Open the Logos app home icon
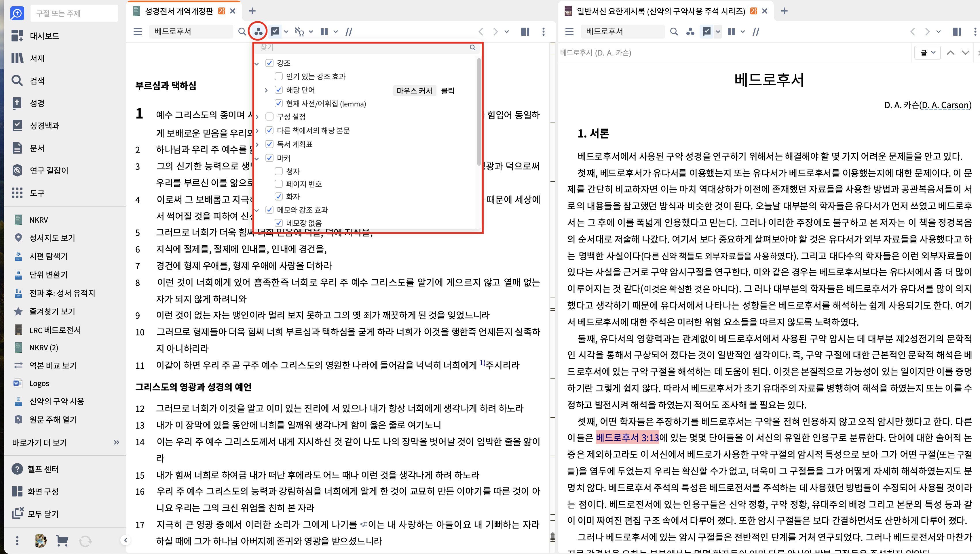 click(x=17, y=13)
